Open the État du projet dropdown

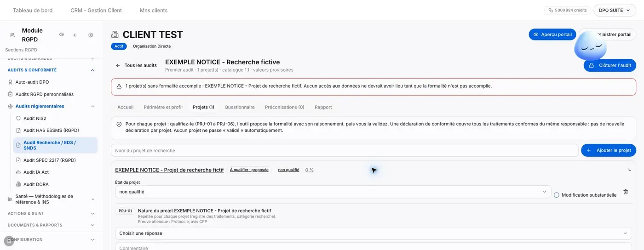333,192
